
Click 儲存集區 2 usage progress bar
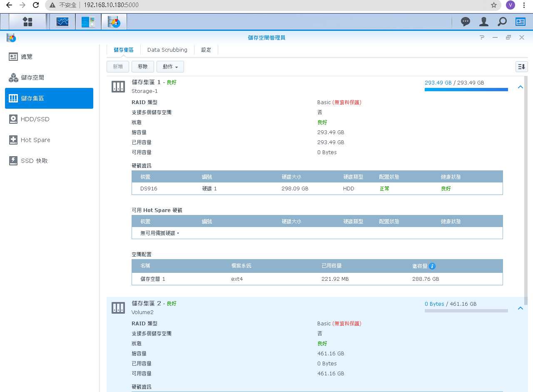[466, 311]
